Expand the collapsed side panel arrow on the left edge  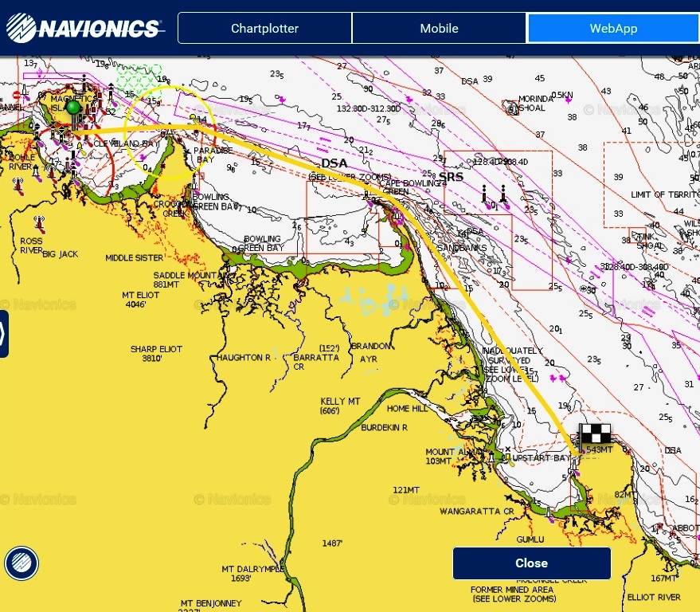[x=5, y=335]
